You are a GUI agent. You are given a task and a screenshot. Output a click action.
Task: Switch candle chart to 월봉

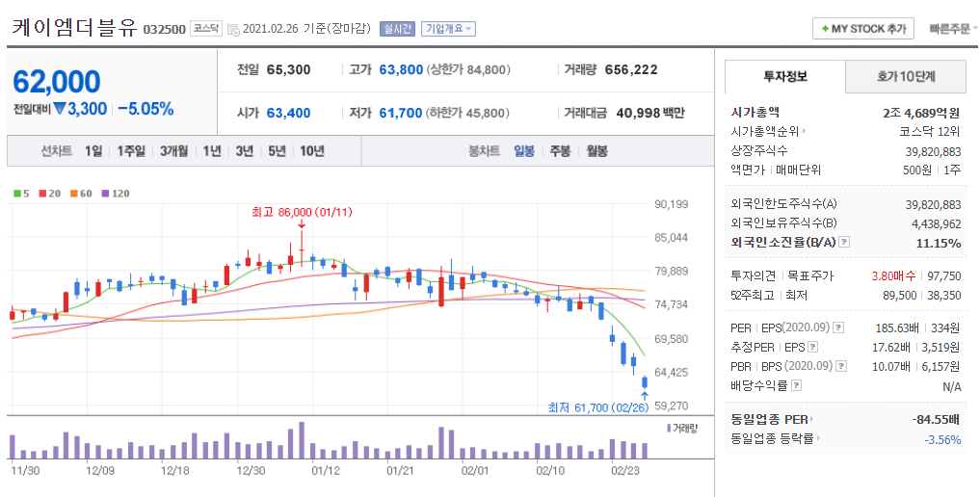click(x=596, y=151)
